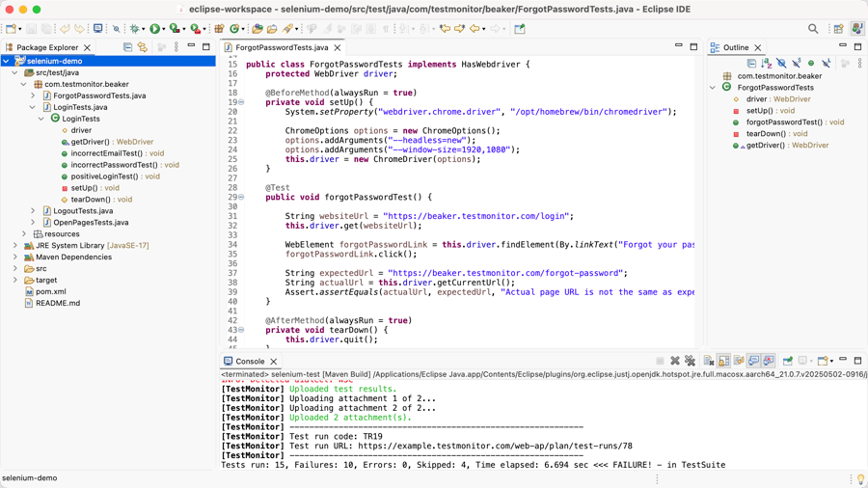Toggle Scroll Lock in Console toolbar

click(x=723, y=361)
